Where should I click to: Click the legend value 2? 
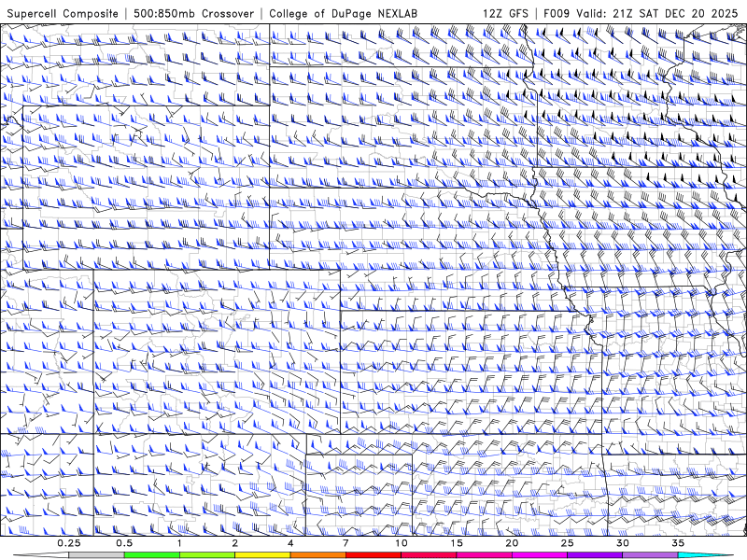235,543
